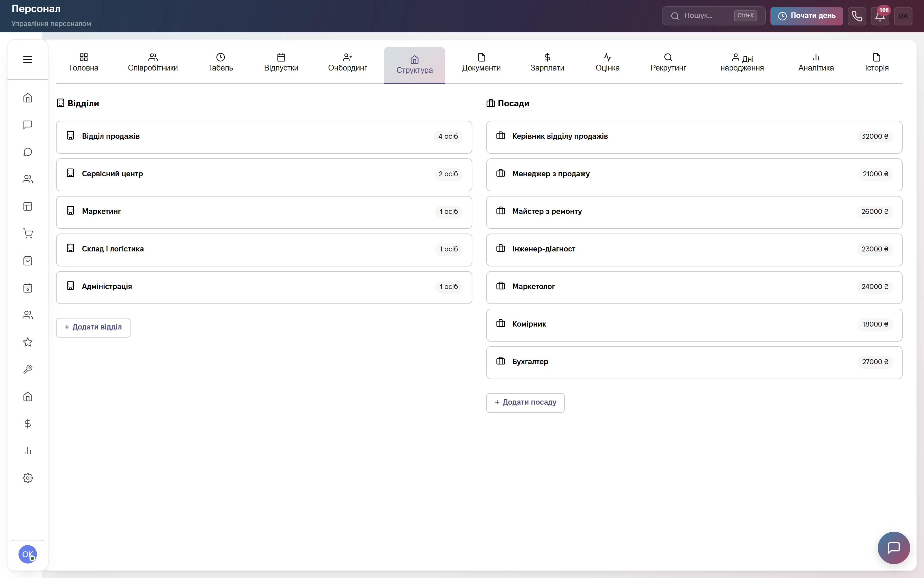Screen dimensions: 924x578
Task: Click the Почати день button
Action: 806,16
